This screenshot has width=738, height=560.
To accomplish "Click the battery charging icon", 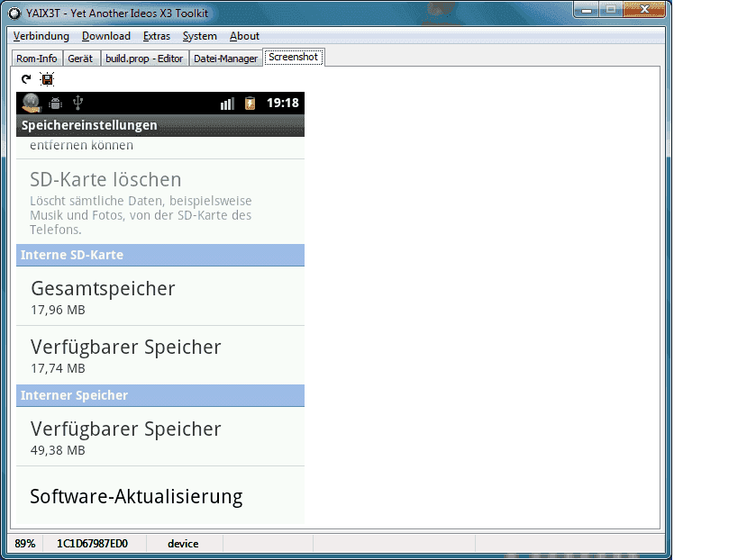I will pyautogui.click(x=250, y=103).
